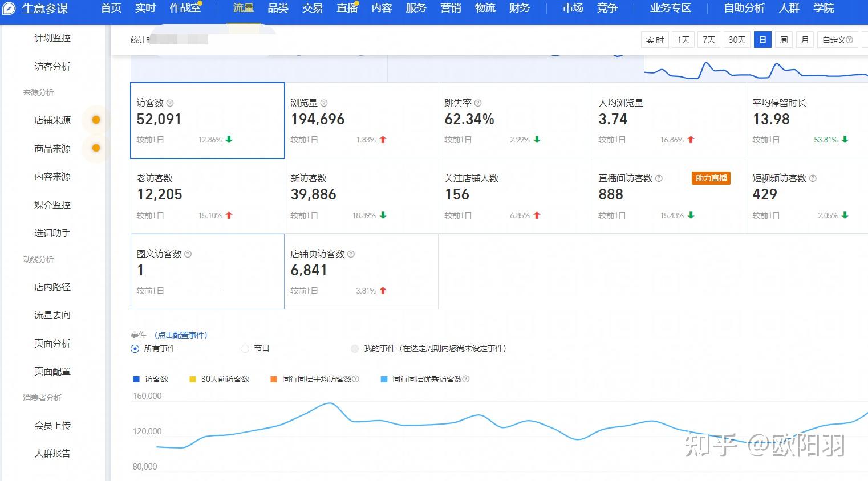The width and height of the screenshot is (868, 481).
Task: Toggle 30天前访客数 yellow legend swatch
Action: [193, 379]
